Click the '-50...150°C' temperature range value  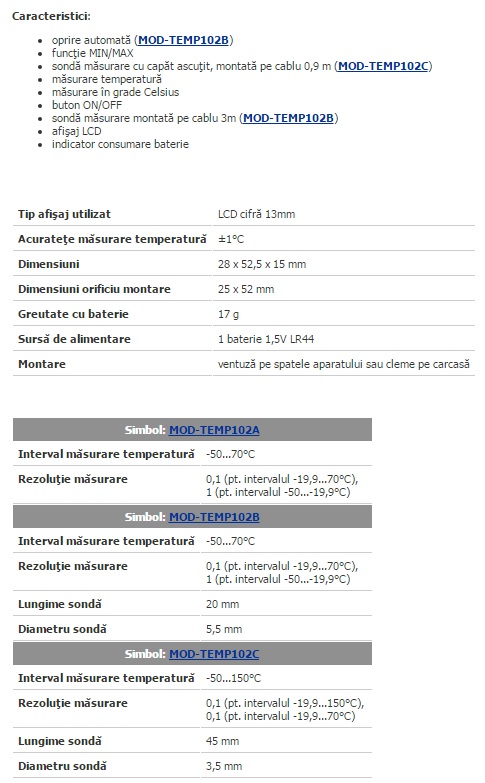point(233,678)
